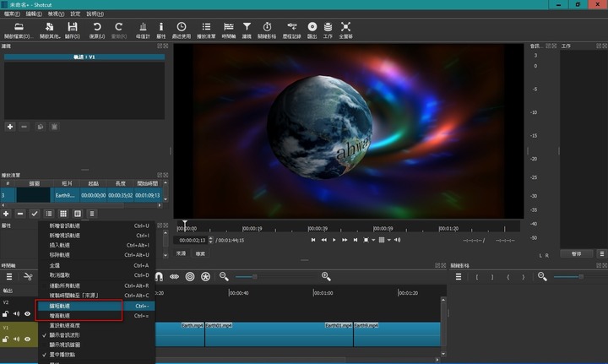Viewport: 608px width, 364px height.
Task: Show the Timeline panel from the toolbar
Action: tap(228, 30)
